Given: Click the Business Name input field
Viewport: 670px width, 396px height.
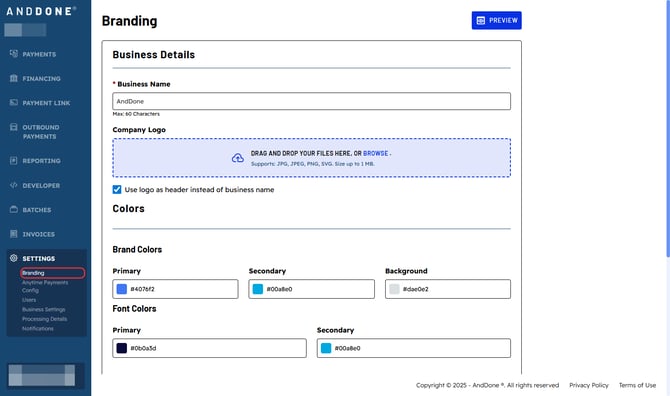Looking at the screenshot, I should click(x=311, y=101).
